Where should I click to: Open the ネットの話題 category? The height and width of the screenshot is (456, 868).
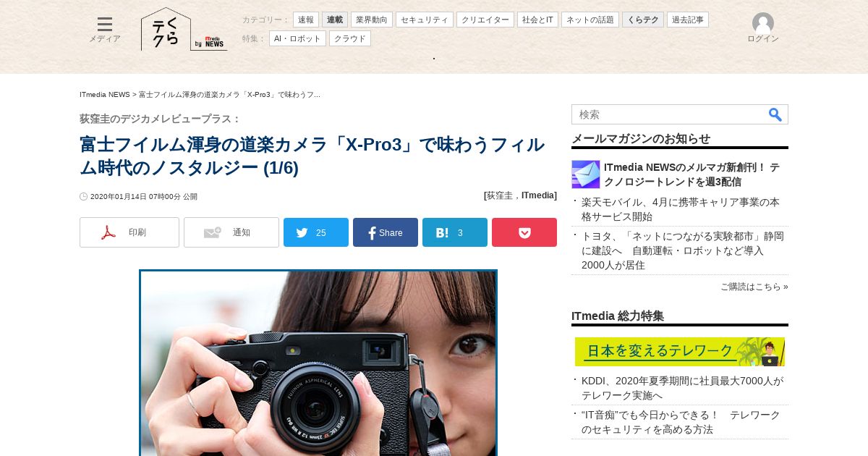click(x=590, y=20)
